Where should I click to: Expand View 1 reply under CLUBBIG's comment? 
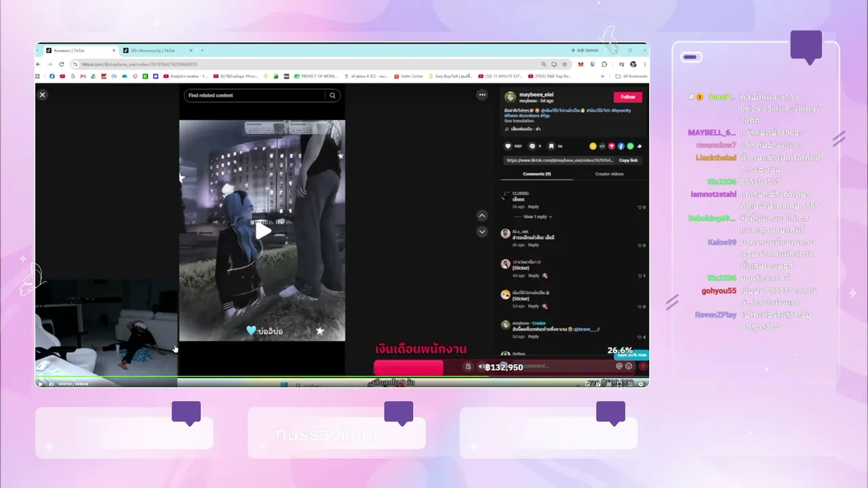click(x=537, y=217)
